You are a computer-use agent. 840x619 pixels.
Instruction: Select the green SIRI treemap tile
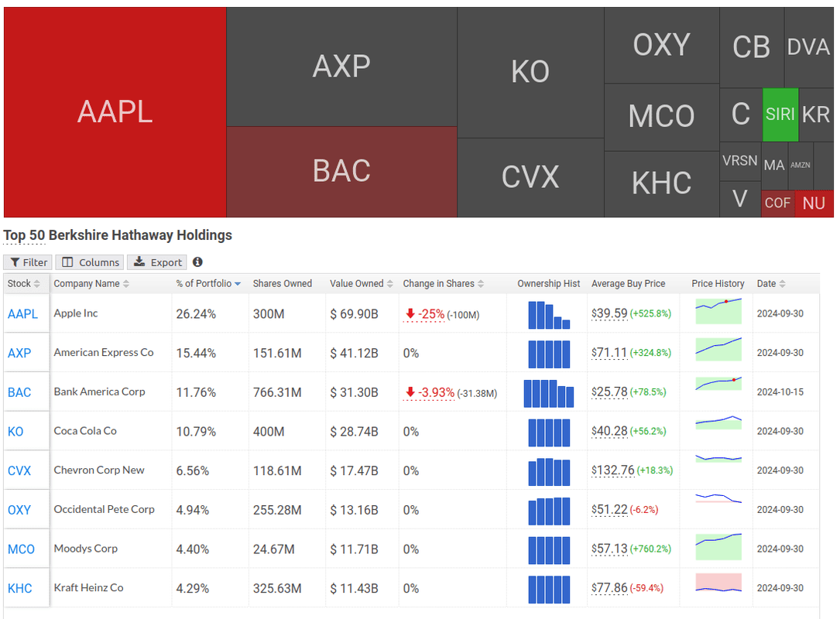(780, 115)
